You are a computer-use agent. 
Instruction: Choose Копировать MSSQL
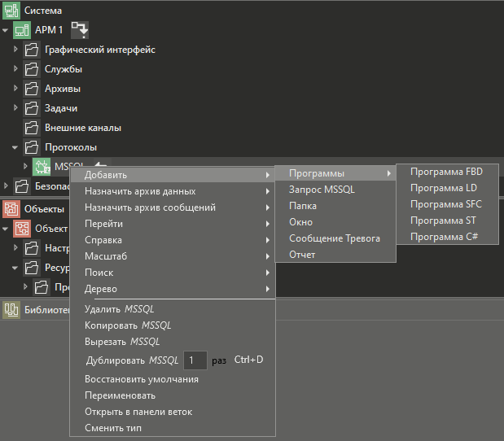tap(173, 325)
